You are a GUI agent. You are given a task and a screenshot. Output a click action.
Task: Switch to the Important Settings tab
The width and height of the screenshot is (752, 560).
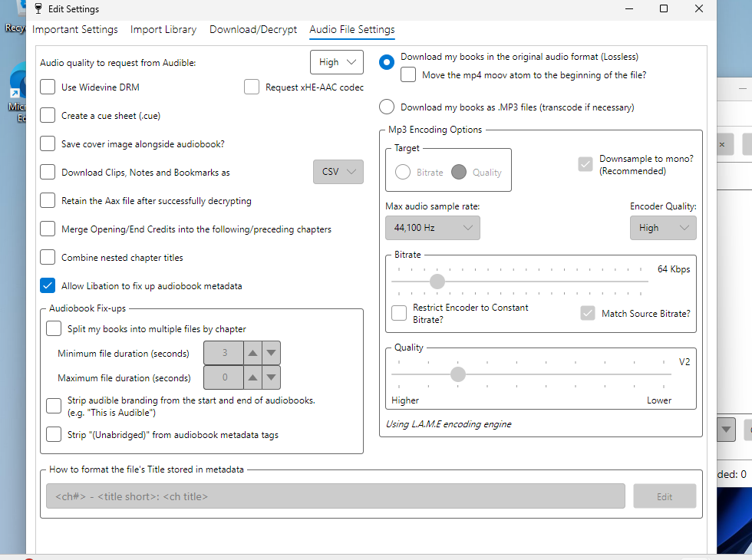coord(75,29)
